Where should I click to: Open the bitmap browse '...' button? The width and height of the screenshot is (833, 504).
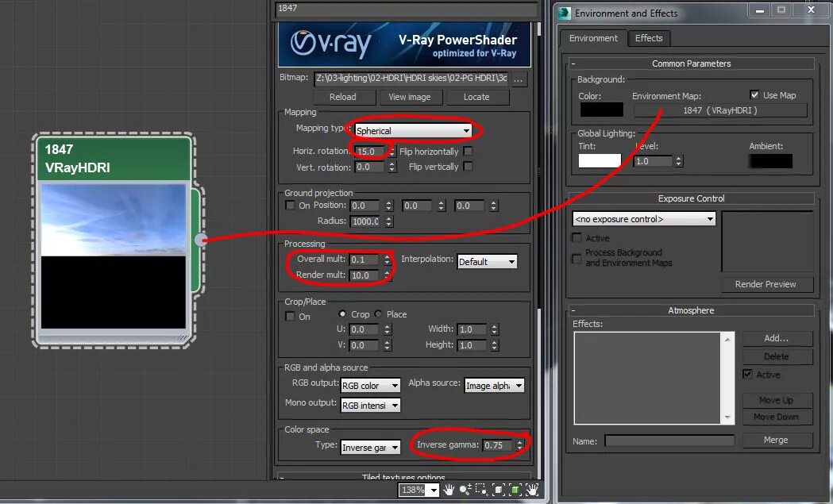(518, 79)
